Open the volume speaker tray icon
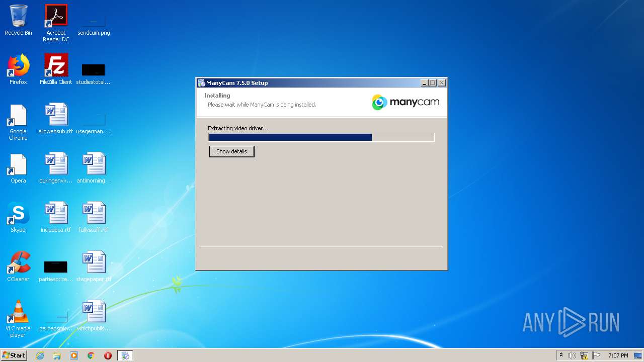The image size is (644, 362). pos(572,355)
